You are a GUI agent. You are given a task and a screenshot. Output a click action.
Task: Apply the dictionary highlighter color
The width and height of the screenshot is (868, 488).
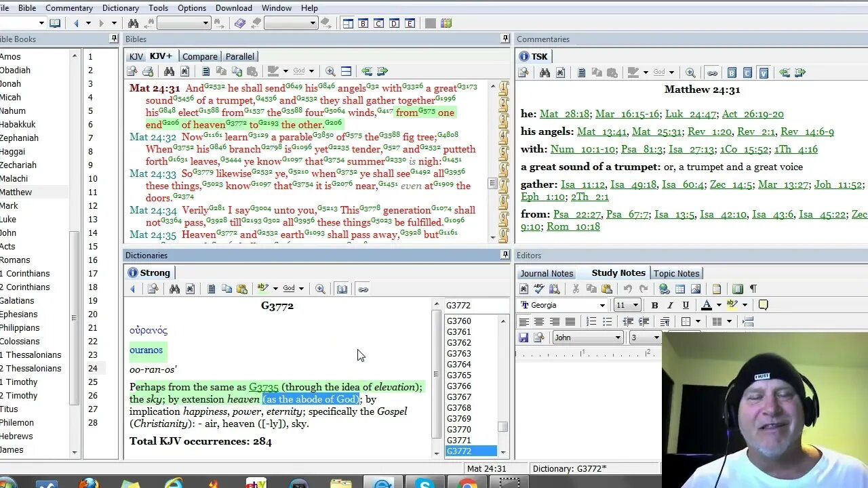(263, 289)
